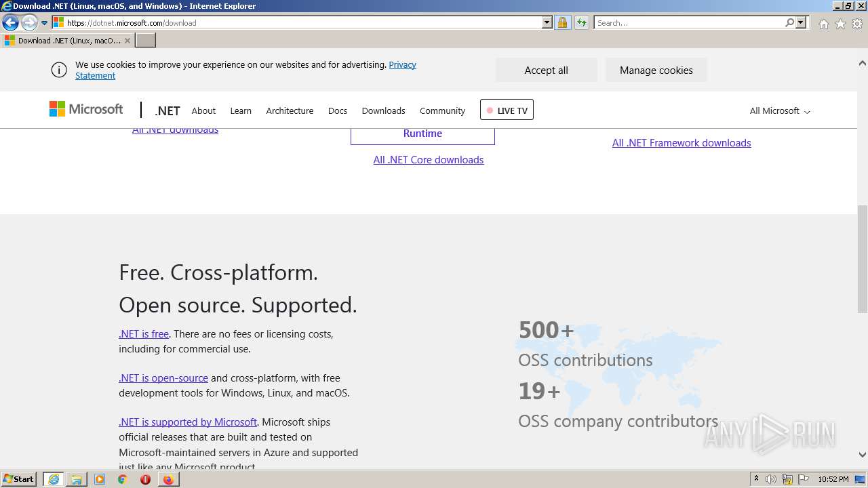Click Manage cookies button

(656, 70)
